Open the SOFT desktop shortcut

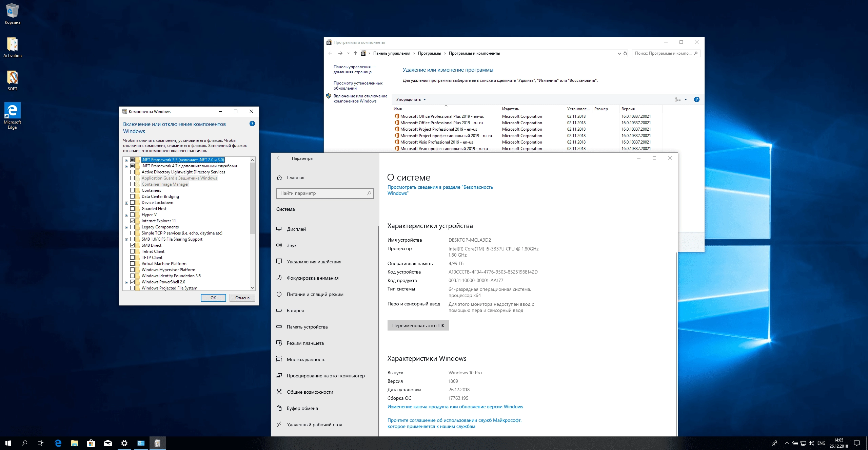(13, 80)
